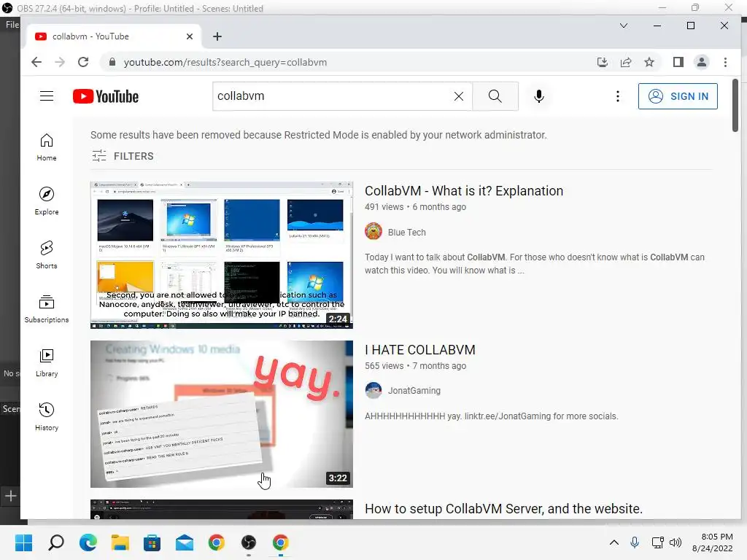Open Subscriptions in YouTube sidebar
747x560 pixels.
tap(47, 309)
